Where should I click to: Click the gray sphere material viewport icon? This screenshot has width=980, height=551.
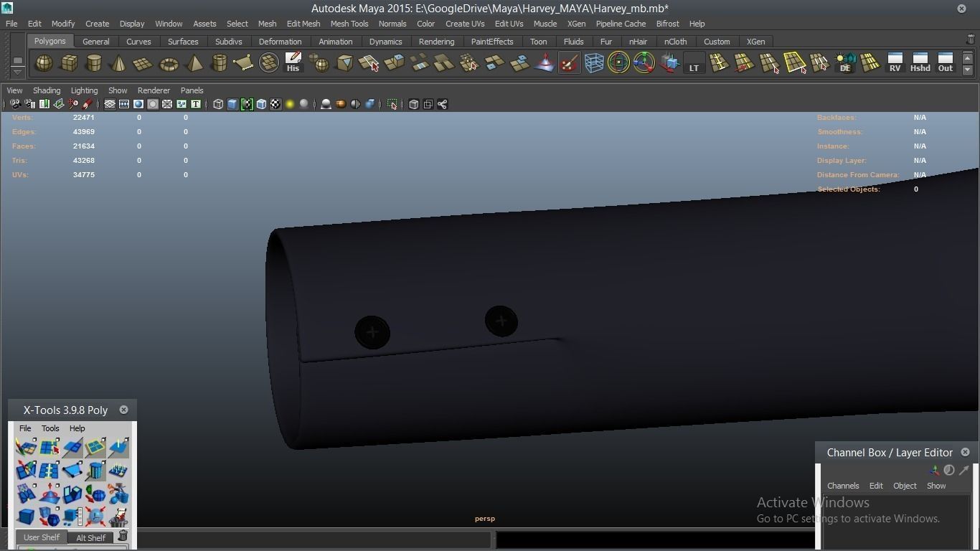click(304, 104)
